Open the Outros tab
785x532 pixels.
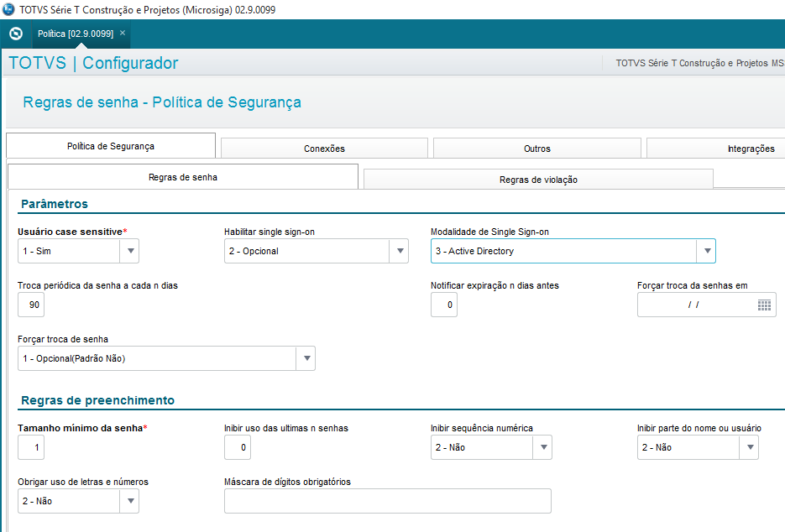(x=537, y=149)
